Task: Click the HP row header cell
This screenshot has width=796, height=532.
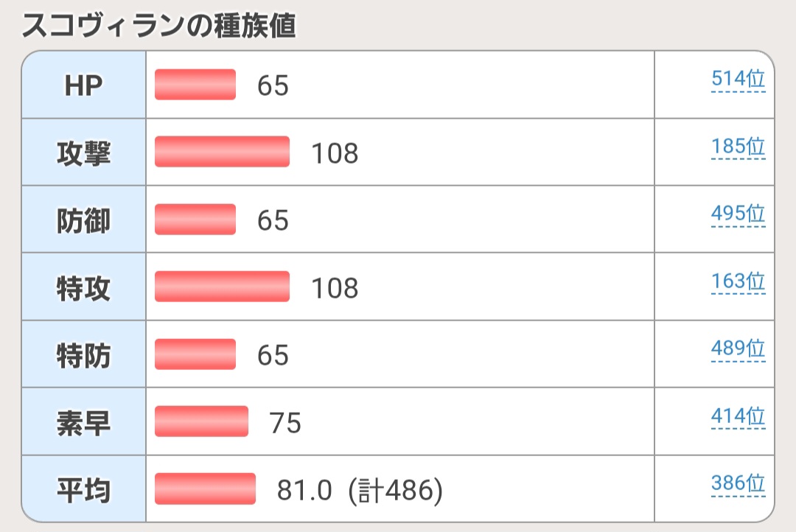Action: coord(83,85)
